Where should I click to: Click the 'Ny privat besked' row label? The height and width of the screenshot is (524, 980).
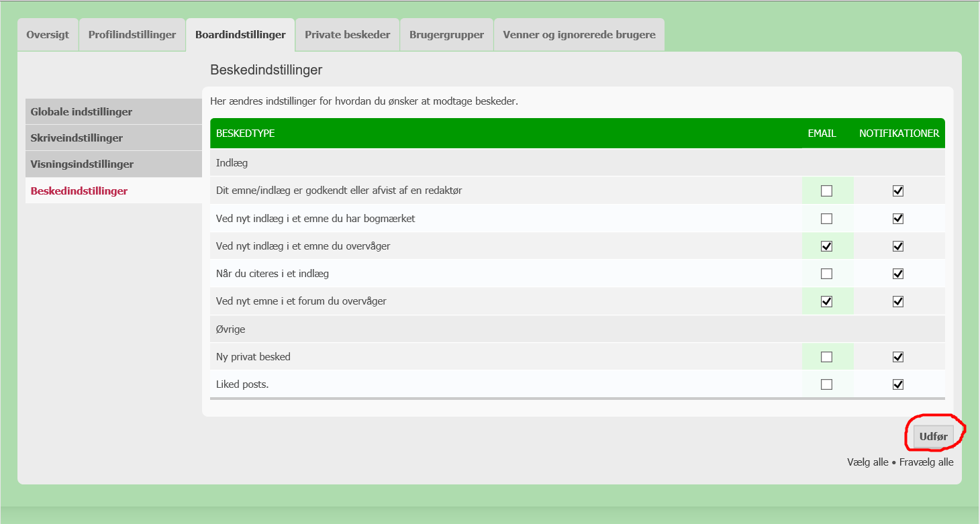[253, 357]
